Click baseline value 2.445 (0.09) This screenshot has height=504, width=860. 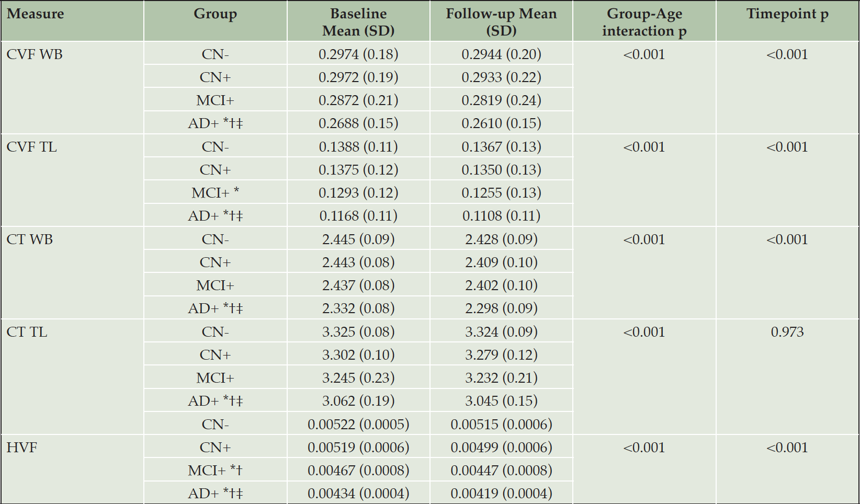(358, 239)
